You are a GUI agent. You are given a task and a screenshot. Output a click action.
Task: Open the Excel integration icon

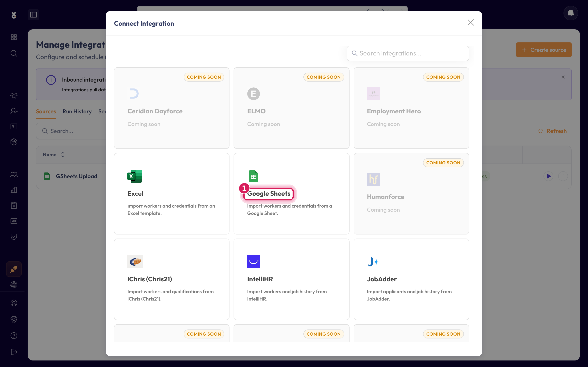tap(135, 176)
